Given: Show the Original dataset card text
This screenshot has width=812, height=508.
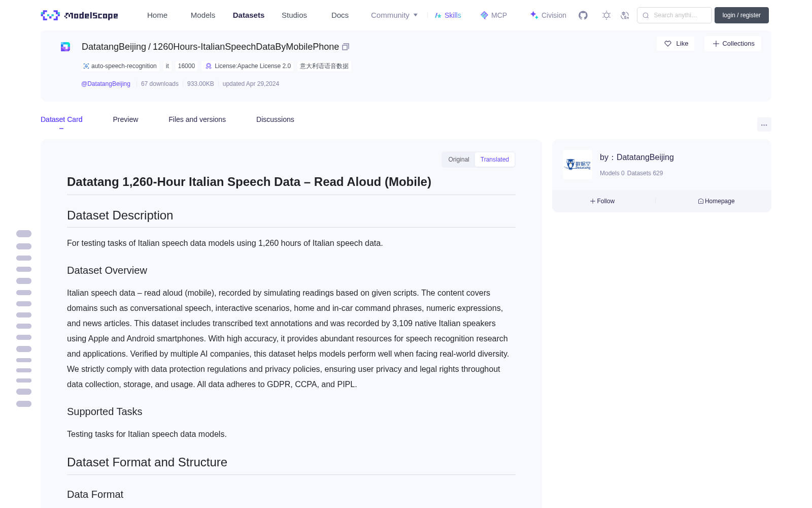Looking at the screenshot, I should pyautogui.click(x=459, y=160).
